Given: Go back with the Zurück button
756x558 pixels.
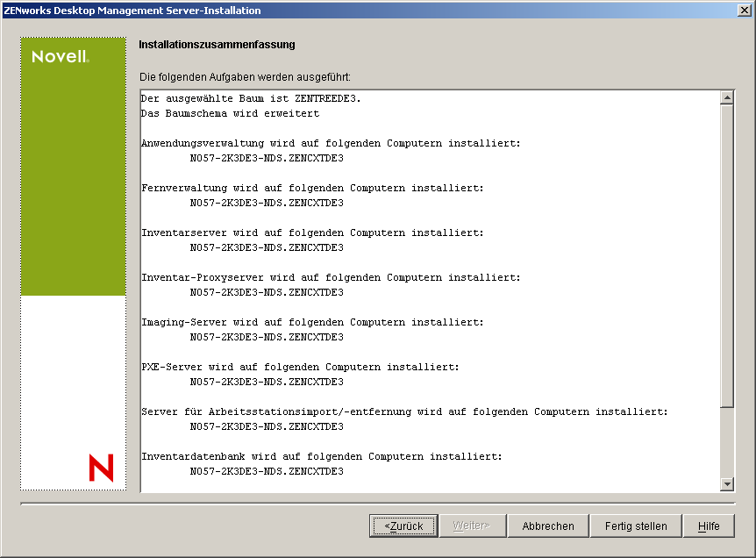Looking at the screenshot, I should 403,526.
